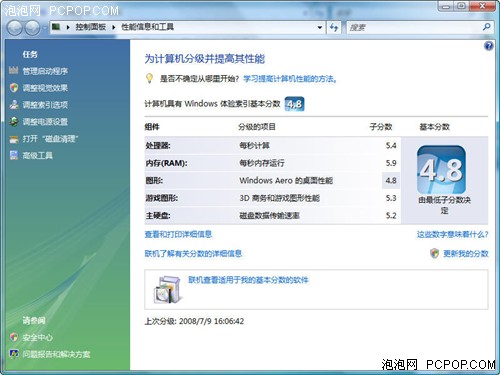The height and width of the screenshot is (375, 500).
Task: Click the back navigation arrow button
Action: 15,28
